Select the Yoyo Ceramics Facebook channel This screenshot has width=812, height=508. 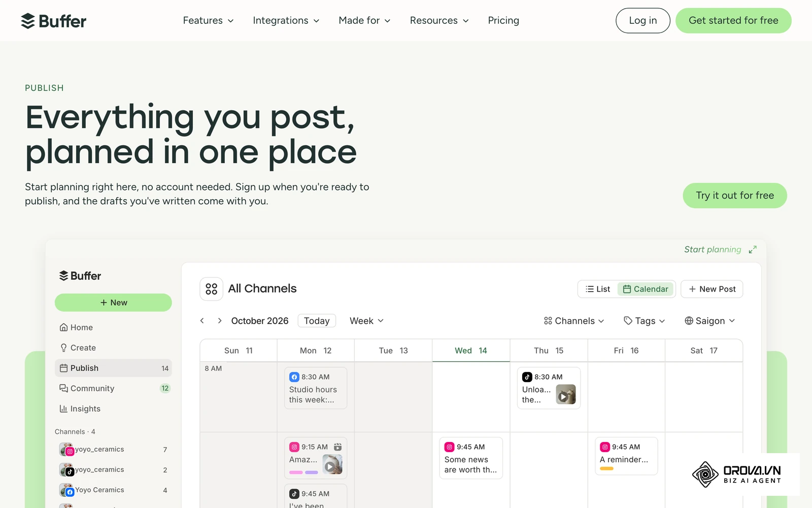(113, 490)
